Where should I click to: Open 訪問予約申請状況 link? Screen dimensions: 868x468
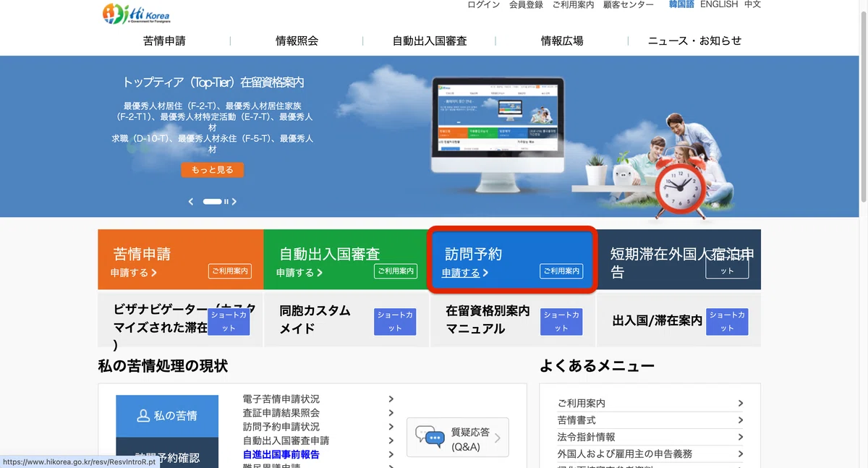coord(281,427)
